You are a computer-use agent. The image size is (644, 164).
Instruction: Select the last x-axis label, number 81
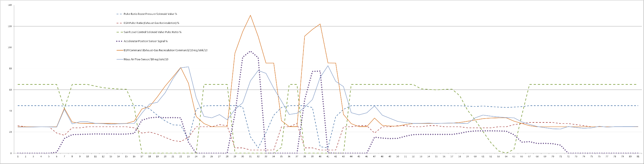click(638, 157)
